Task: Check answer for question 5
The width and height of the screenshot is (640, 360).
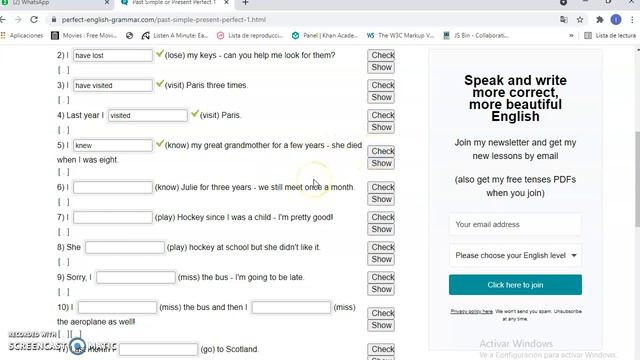Action: click(x=381, y=151)
